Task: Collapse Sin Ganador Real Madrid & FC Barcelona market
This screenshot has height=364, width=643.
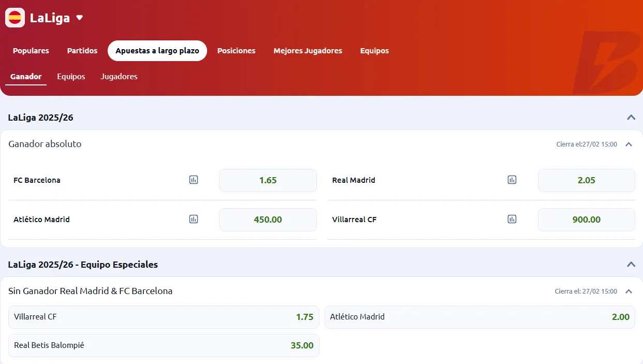Action: point(629,292)
